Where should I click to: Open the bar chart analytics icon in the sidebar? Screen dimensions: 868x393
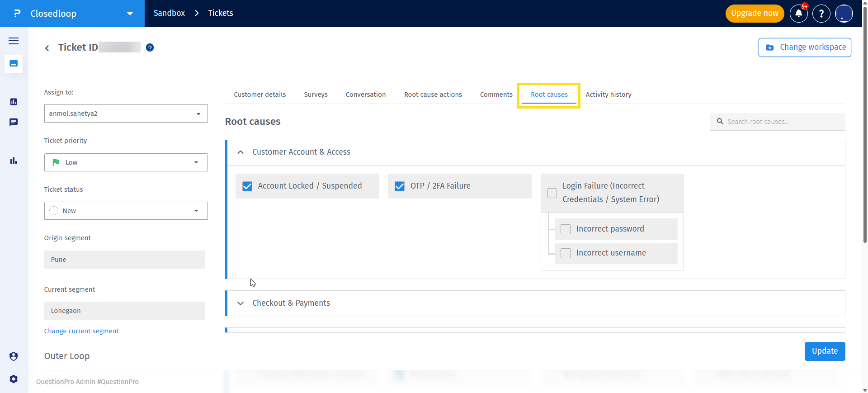click(x=14, y=161)
